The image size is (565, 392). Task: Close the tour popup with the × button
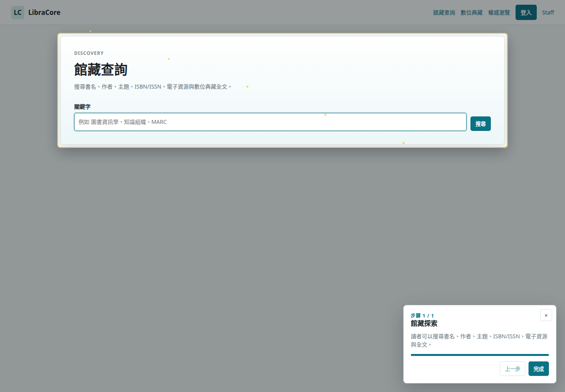(546, 315)
